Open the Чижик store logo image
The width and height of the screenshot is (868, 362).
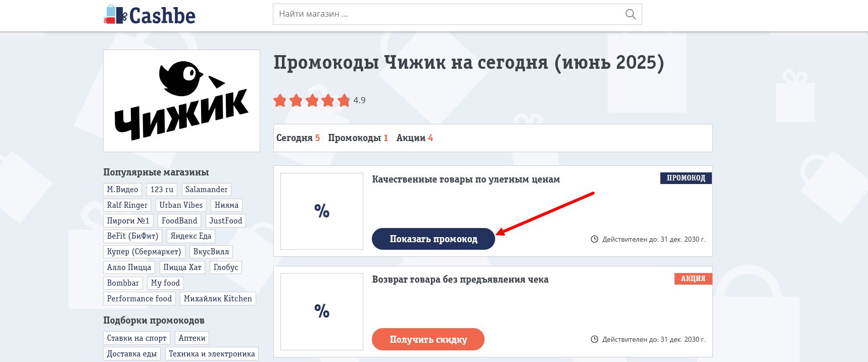click(x=181, y=101)
